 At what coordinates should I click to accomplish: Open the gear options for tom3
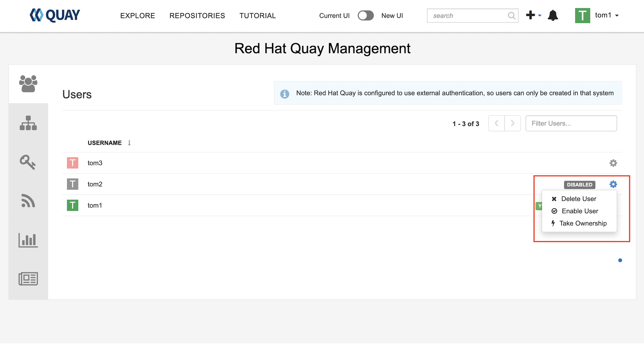pyautogui.click(x=613, y=163)
